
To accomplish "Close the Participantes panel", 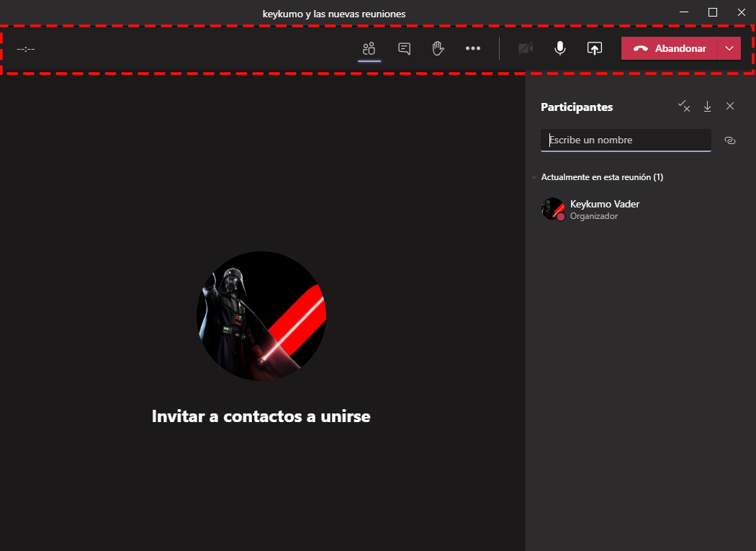I will (730, 106).
